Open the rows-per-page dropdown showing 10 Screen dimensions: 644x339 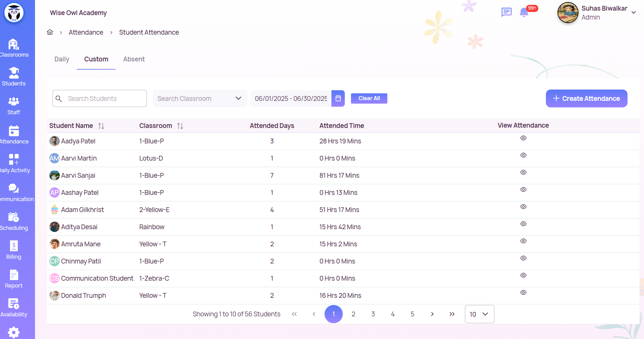479,314
